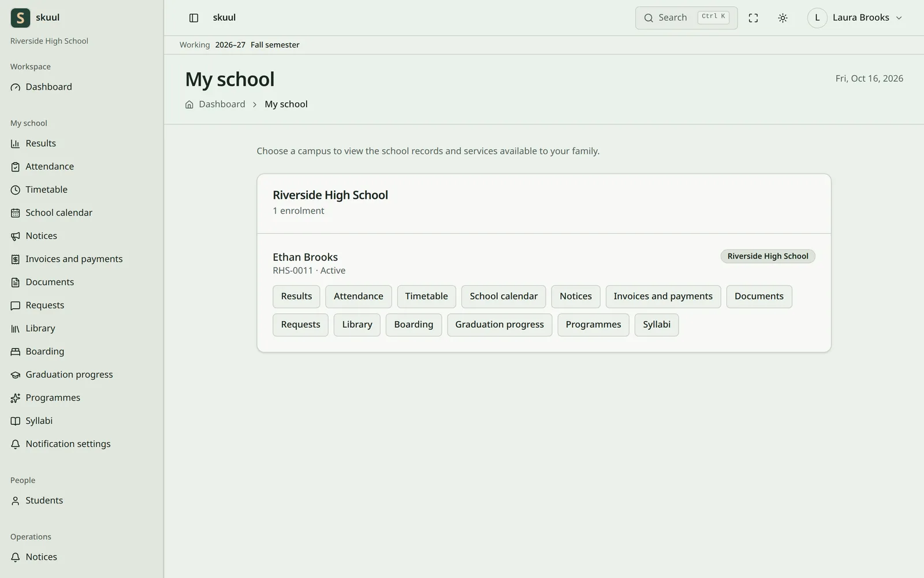
Task: Click the Attendance clipboard icon in sidebar
Action: [16, 167]
